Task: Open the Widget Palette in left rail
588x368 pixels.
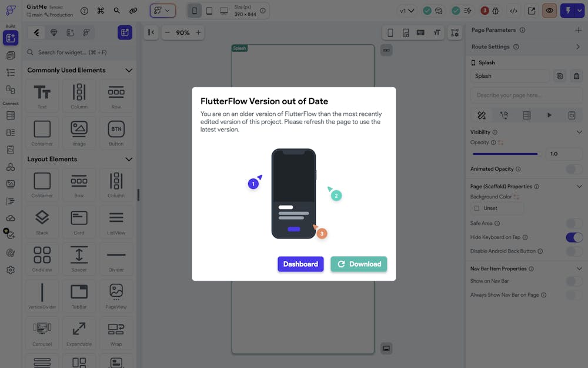Action: (x=11, y=38)
